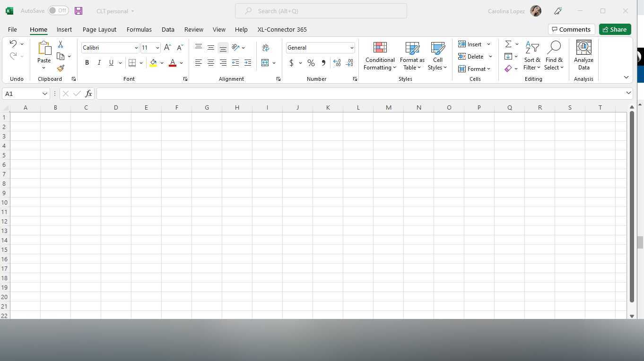Apply the yellow Fill Color
This screenshot has width=644, height=361.
point(153,63)
